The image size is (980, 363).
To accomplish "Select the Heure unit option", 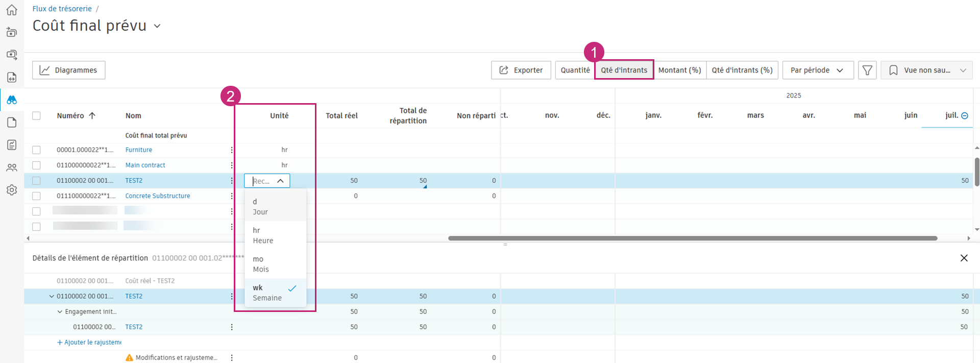I will pos(263,235).
